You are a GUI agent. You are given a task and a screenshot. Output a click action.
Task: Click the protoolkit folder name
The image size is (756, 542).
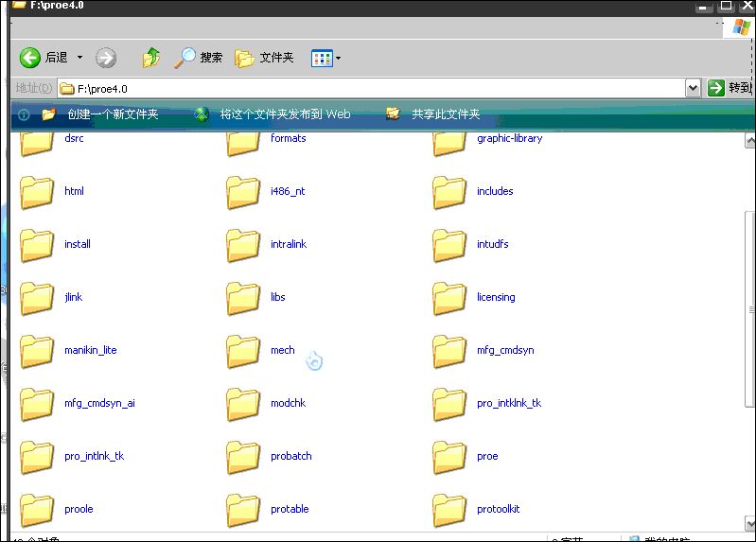(498, 509)
